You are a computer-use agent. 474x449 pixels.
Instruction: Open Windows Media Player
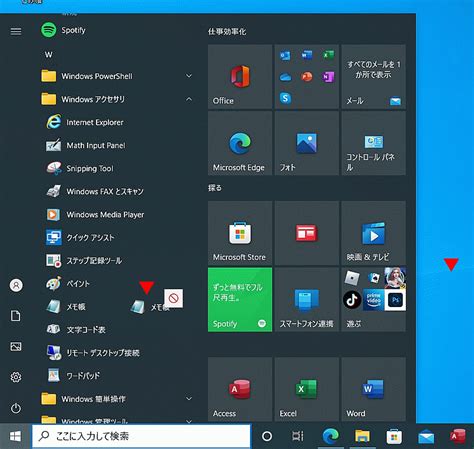pos(117,214)
